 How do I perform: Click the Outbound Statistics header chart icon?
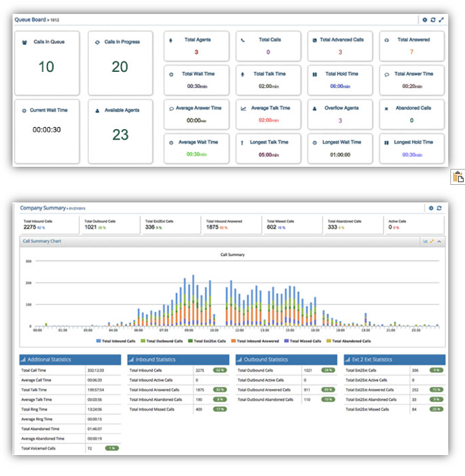click(239, 359)
